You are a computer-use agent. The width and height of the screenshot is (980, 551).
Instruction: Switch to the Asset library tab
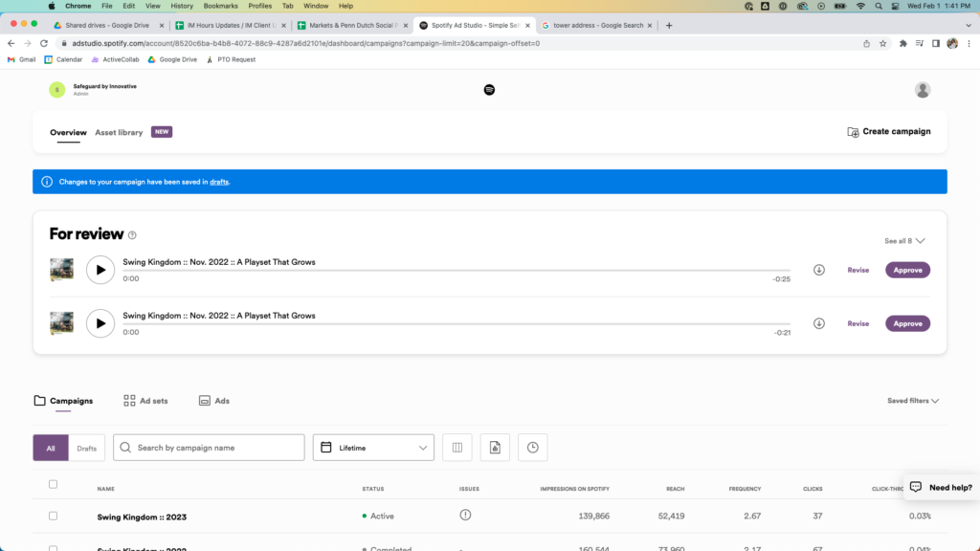119,132
